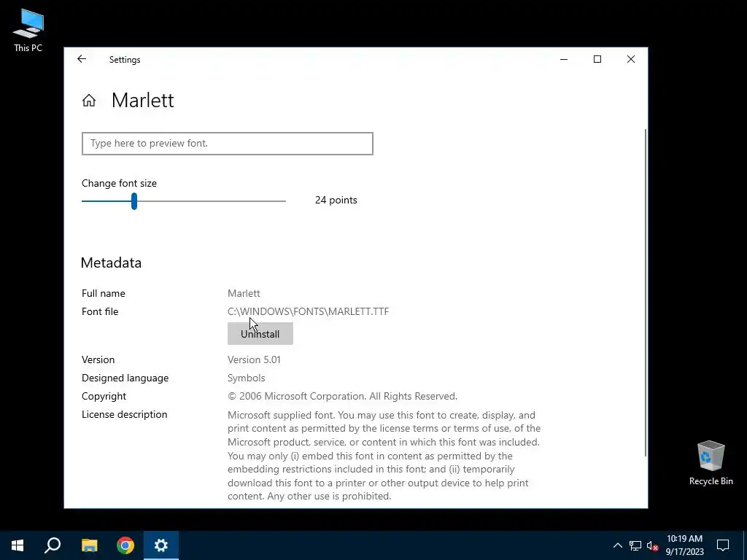Screen dimensions: 747x560
Task: Go back using the Settings back arrow
Action: coord(82,59)
